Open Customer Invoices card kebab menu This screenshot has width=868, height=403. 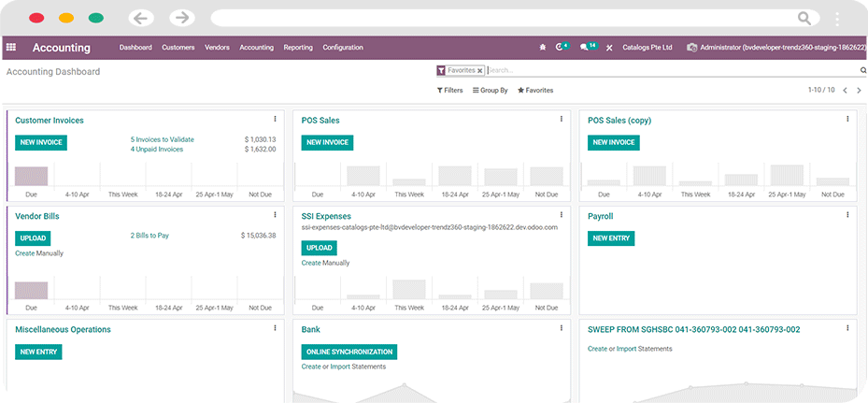pyautogui.click(x=275, y=119)
